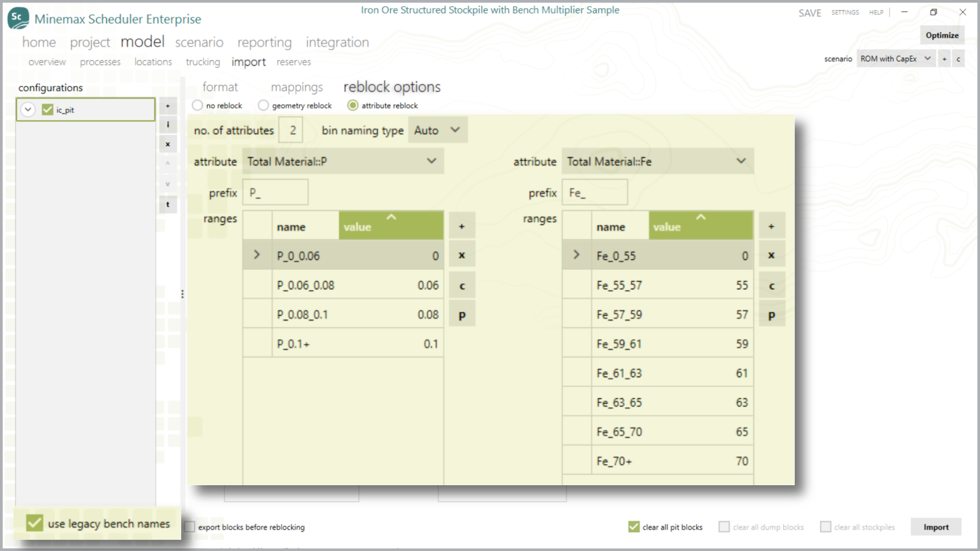
Task: Click the no. of attributes field
Action: coord(291,130)
